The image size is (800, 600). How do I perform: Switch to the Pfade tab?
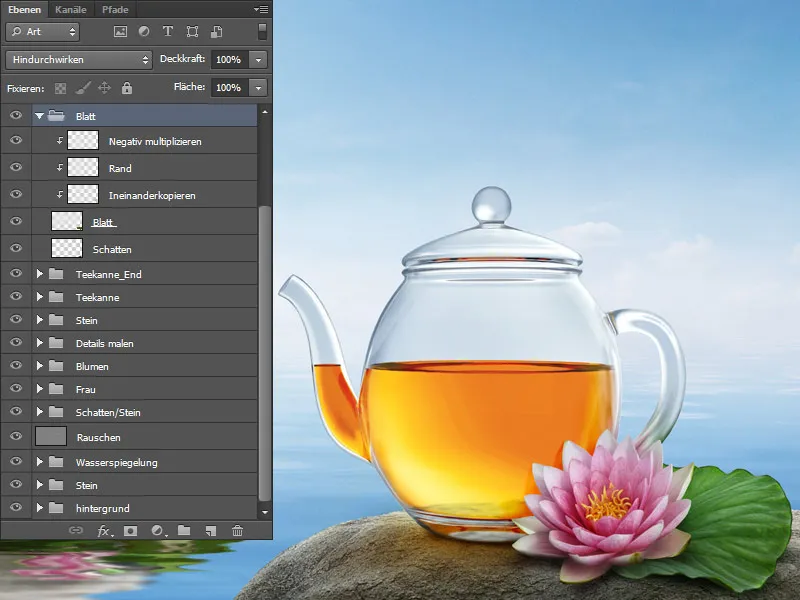pyautogui.click(x=115, y=9)
